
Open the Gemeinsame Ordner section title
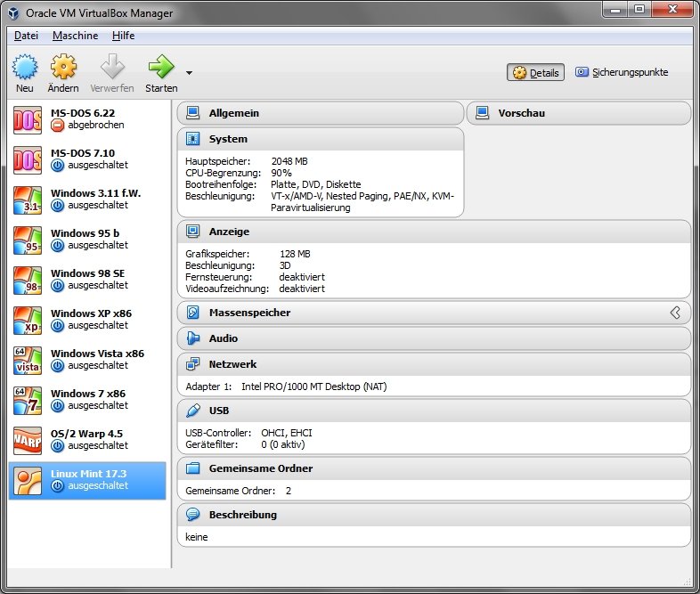click(x=261, y=468)
